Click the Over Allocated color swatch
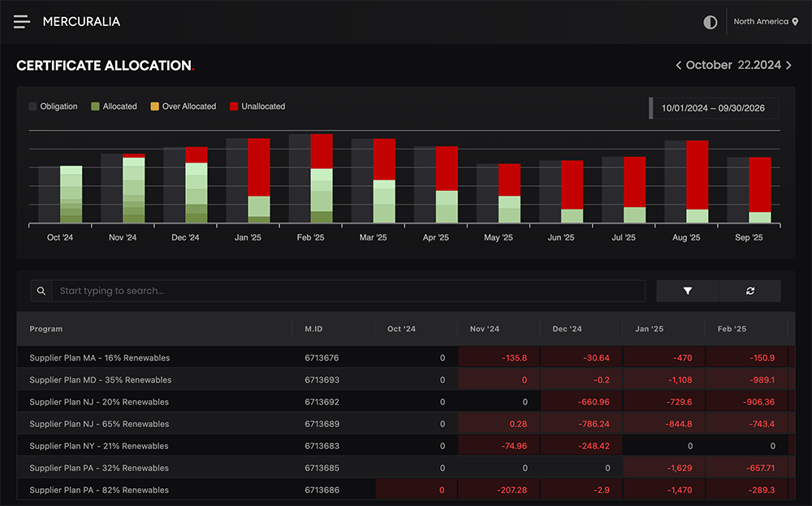 (x=154, y=106)
